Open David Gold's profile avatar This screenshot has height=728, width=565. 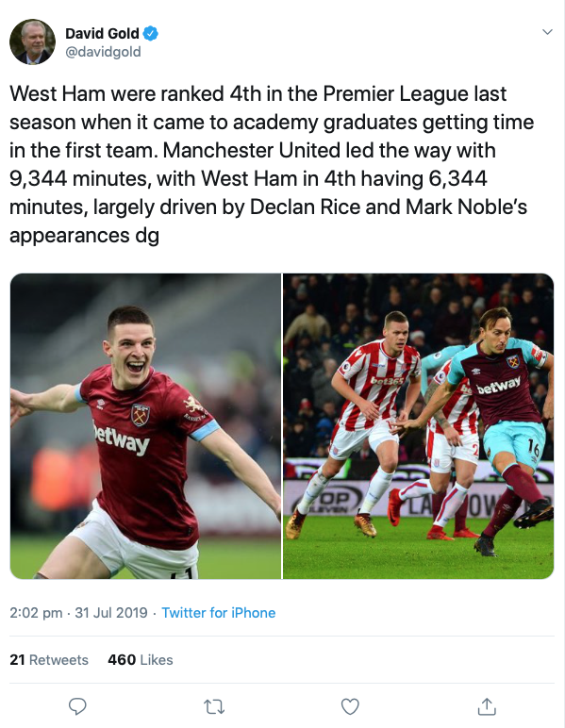tap(32, 41)
